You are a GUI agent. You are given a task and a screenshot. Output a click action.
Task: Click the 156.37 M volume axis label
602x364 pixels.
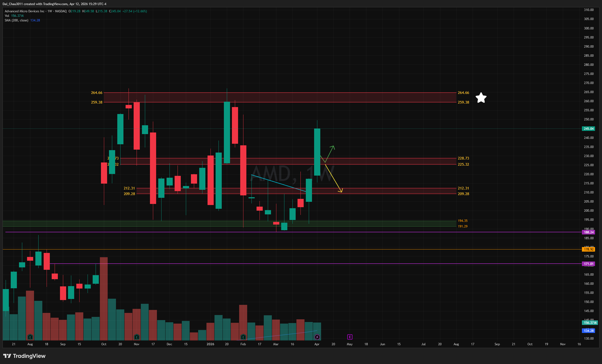click(590, 323)
